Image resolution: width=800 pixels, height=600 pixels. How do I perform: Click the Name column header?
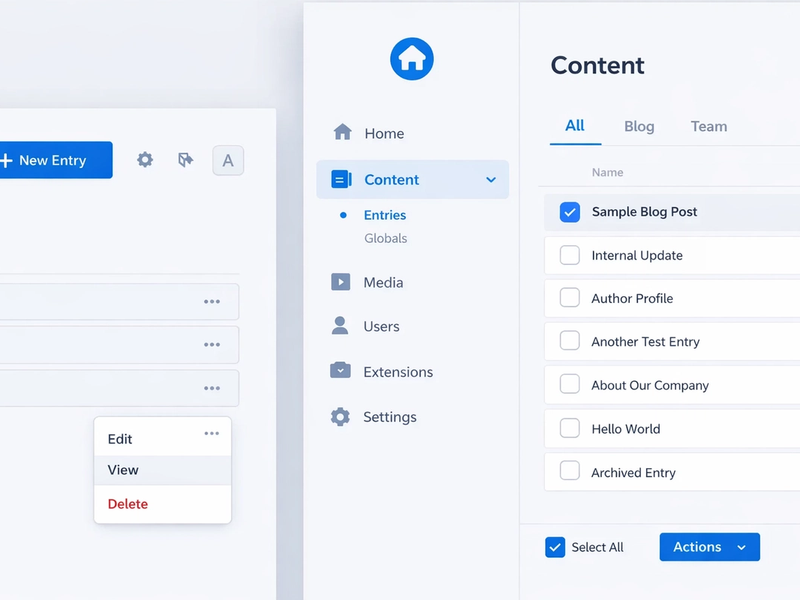tap(607, 172)
